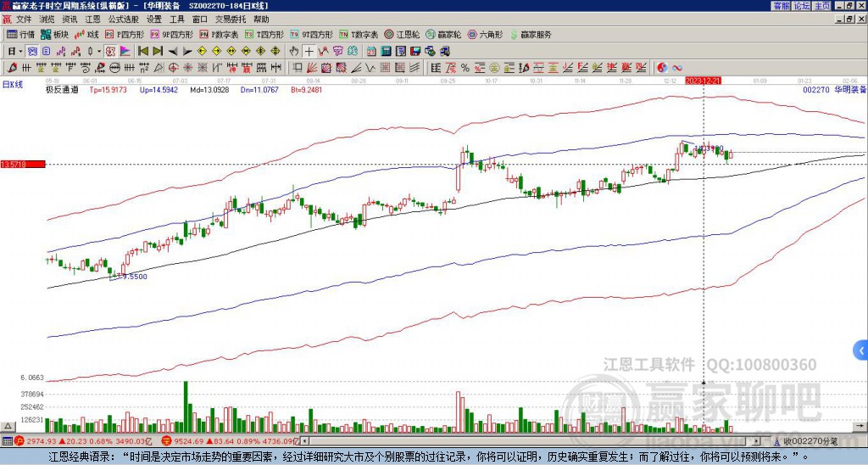Step chart left with black arrow
The width and height of the screenshot is (868, 465).
tap(173, 52)
